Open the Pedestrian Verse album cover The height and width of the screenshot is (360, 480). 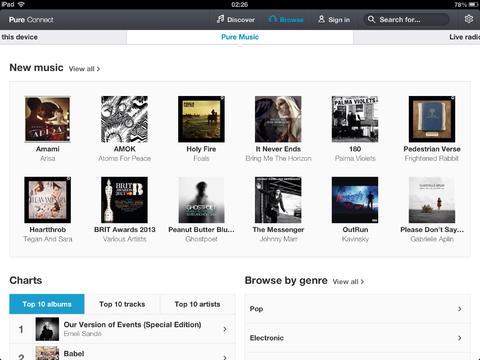(432, 119)
